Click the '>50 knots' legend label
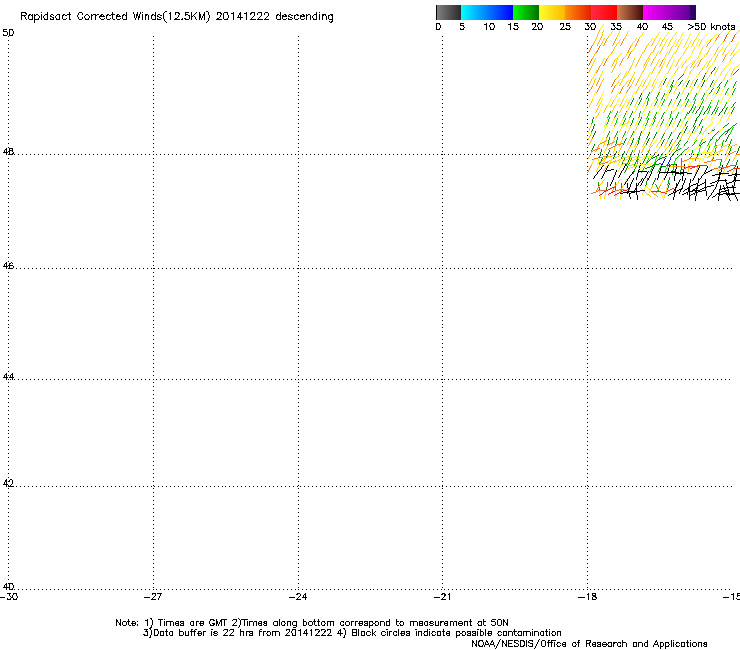Viewport: 740px width, 650px height. click(x=711, y=27)
